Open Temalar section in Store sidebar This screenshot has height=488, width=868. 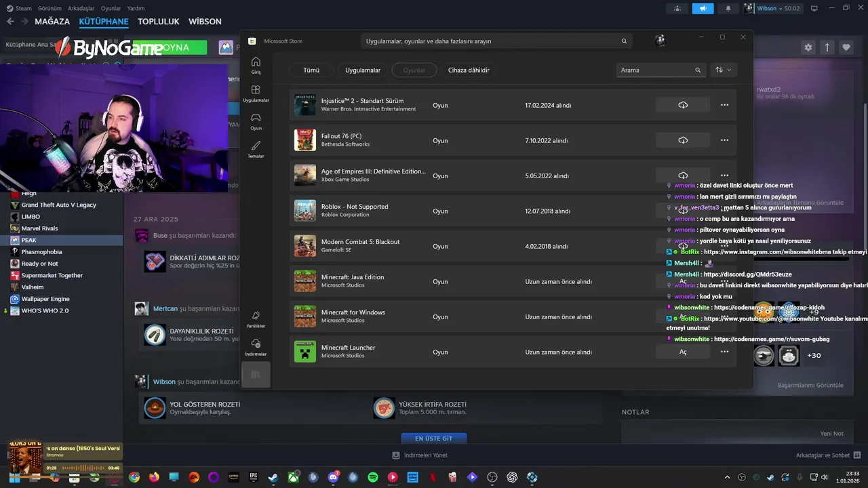(x=256, y=149)
